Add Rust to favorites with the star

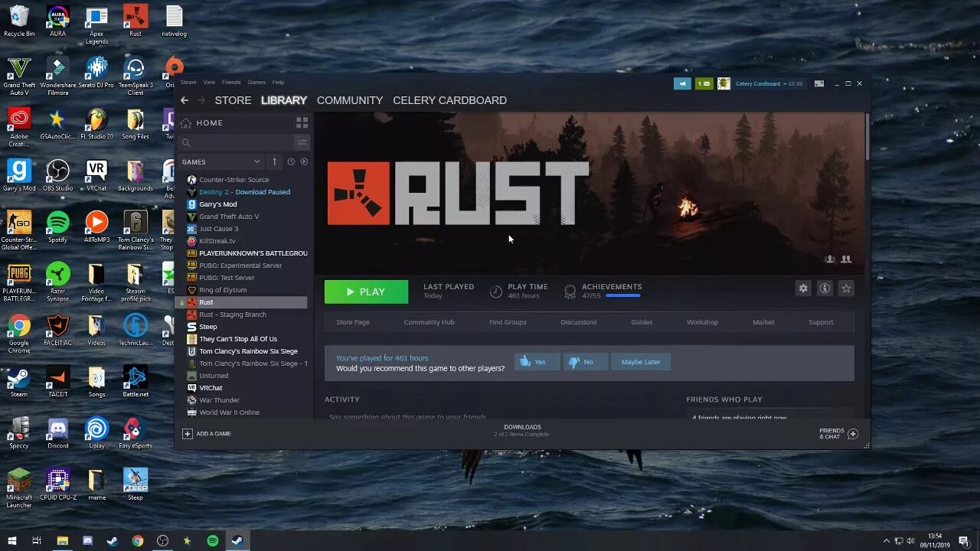click(846, 289)
